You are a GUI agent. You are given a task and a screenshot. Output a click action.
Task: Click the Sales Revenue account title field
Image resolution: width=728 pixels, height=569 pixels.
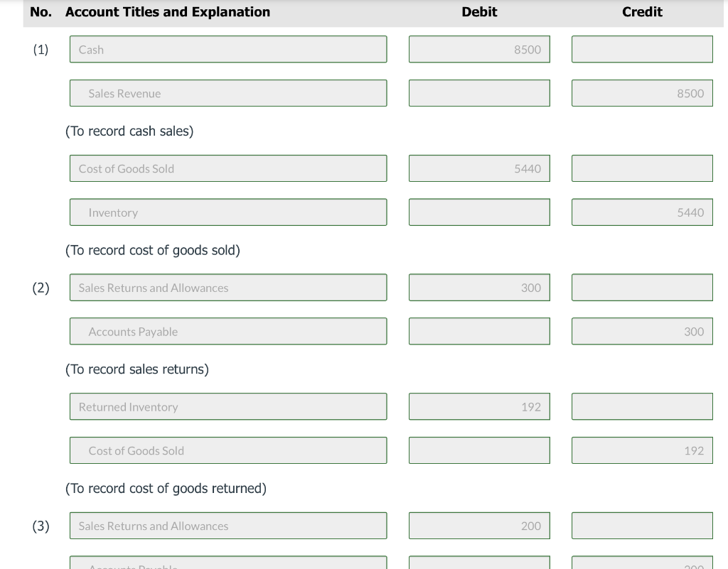pyautogui.click(x=228, y=93)
